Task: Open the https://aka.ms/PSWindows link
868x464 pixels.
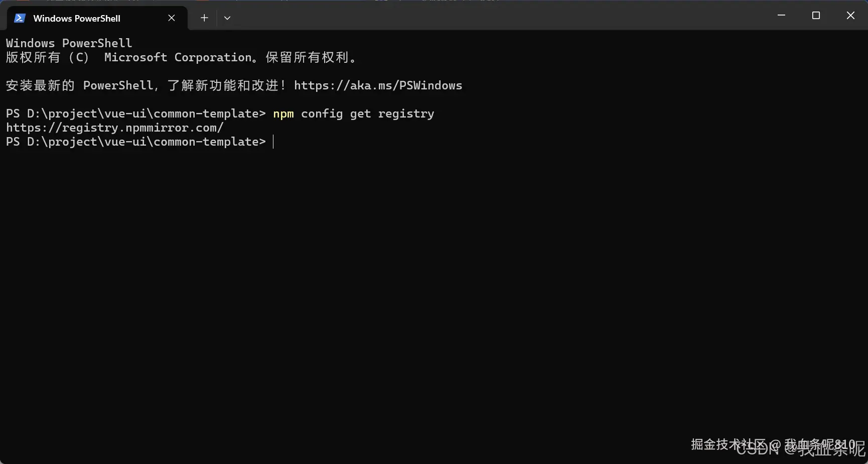Action: click(378, 85)
